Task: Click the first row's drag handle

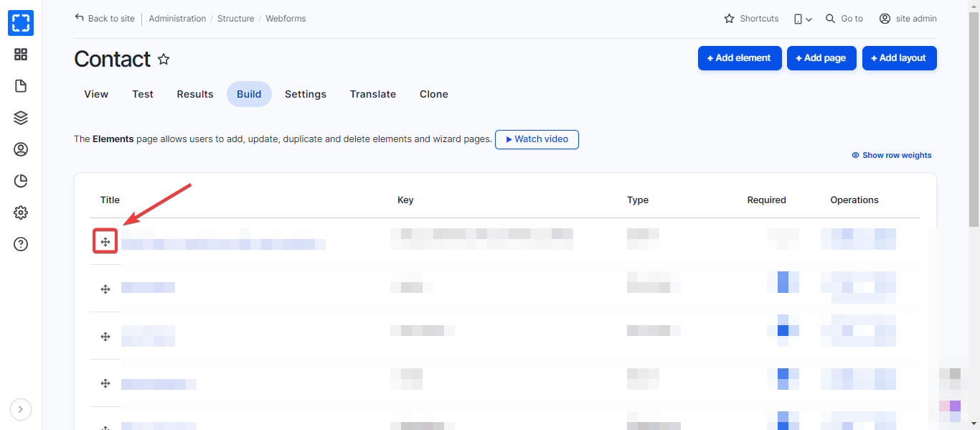Action: 105,242
